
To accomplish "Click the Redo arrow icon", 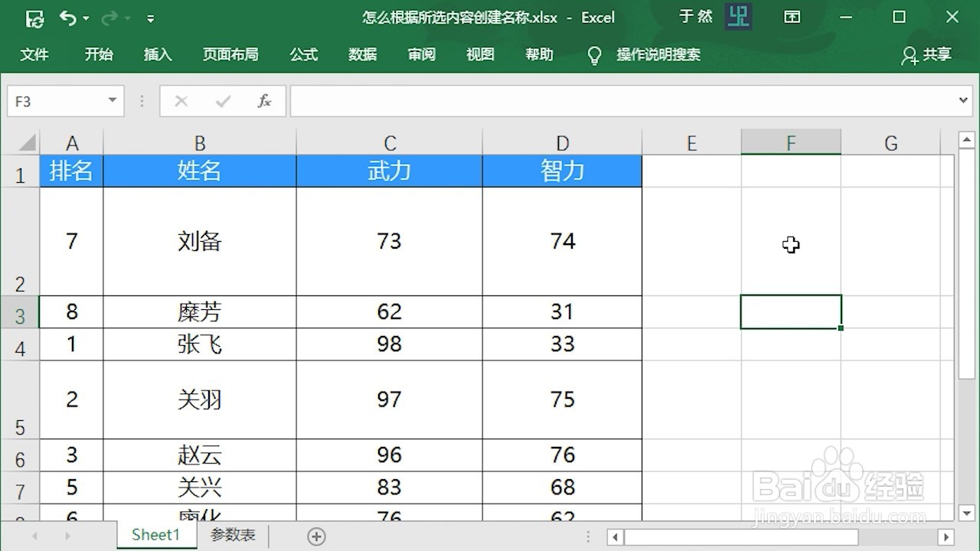I will tap(109, 17).
